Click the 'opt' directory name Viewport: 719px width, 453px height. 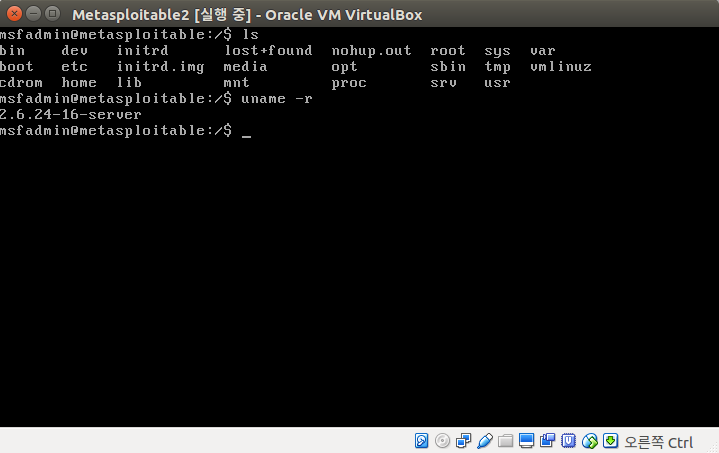pos(344,67)
